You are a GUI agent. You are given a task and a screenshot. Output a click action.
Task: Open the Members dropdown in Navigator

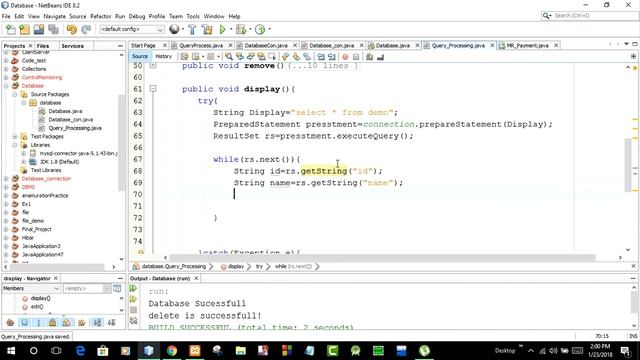[31, 289]
